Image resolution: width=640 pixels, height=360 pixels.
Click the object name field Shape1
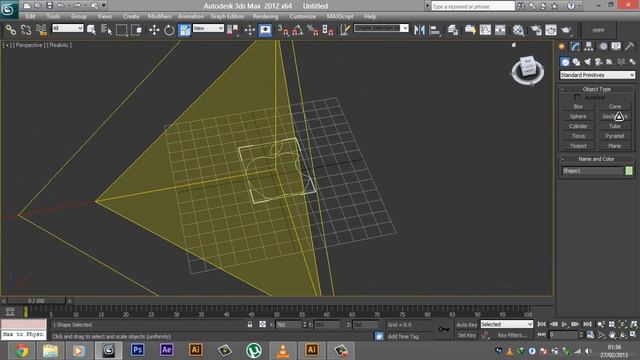[593, 171]
